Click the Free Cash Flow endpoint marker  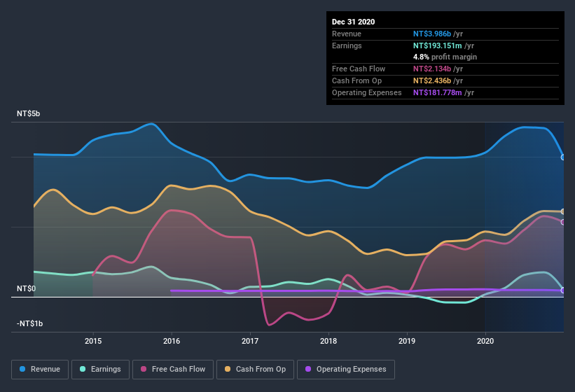[x=563, y=222]
